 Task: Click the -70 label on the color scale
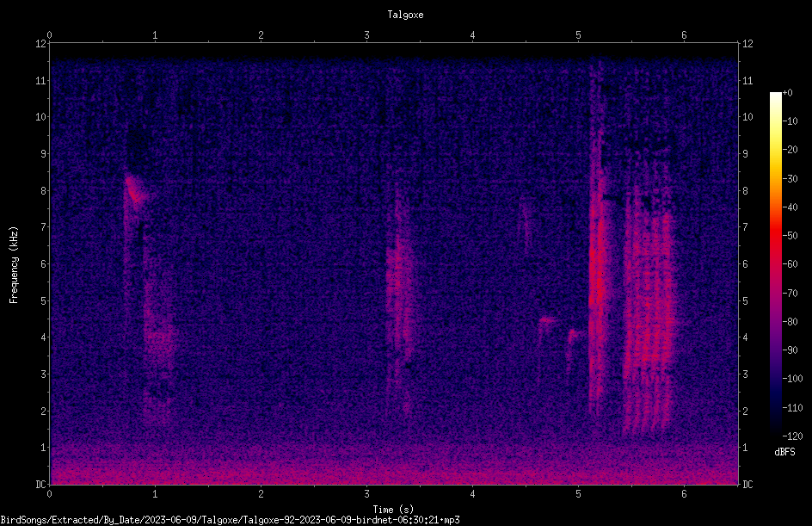790,294
